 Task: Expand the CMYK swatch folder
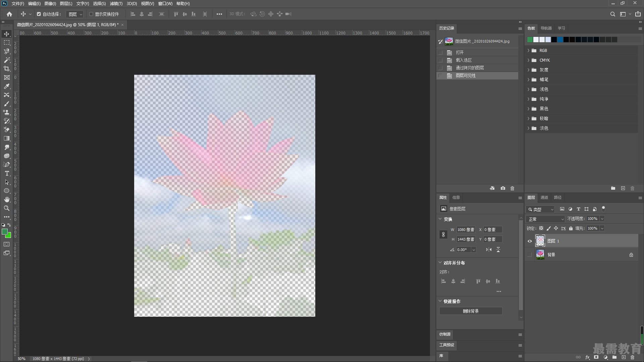[528, 60]
